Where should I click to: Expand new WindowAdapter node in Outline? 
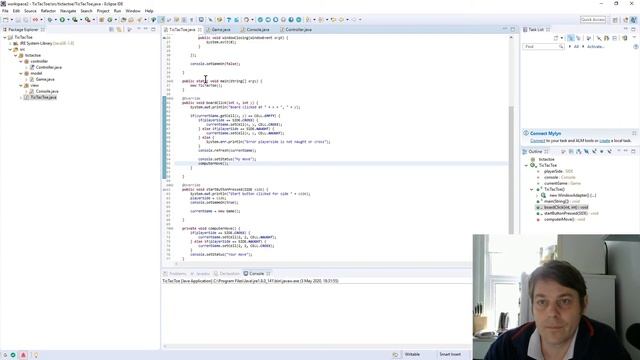(x=537, y=196)
